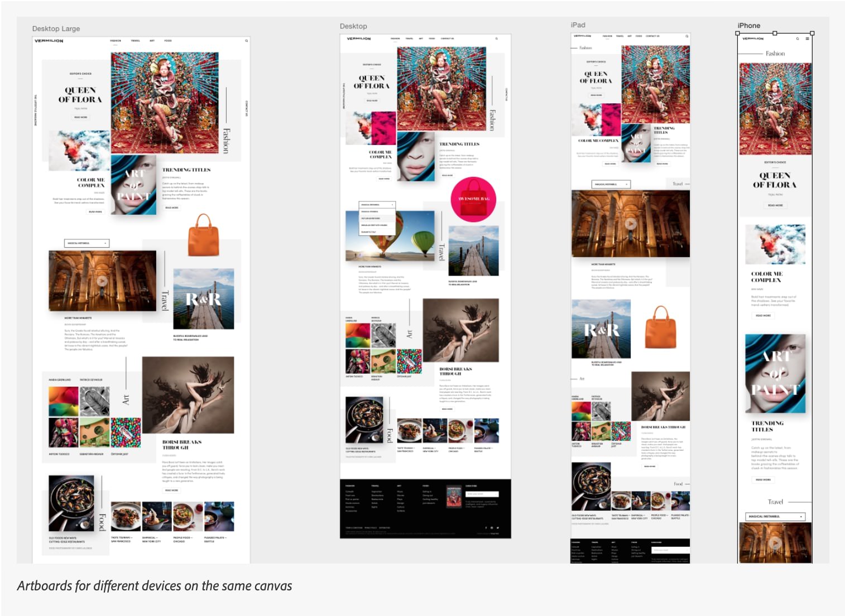This screenshot has height=616, width=845.
Task: Select FASHION in the Desktop Large navigation
Action: point(116,40)
